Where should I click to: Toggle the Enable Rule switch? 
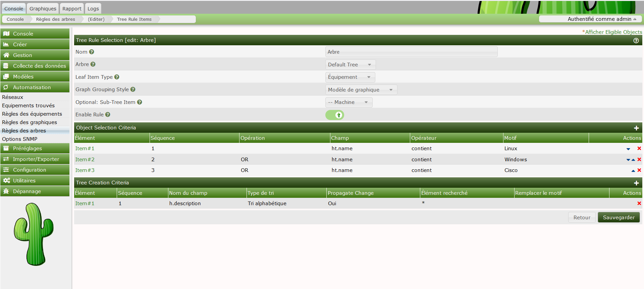pos(334,115)
